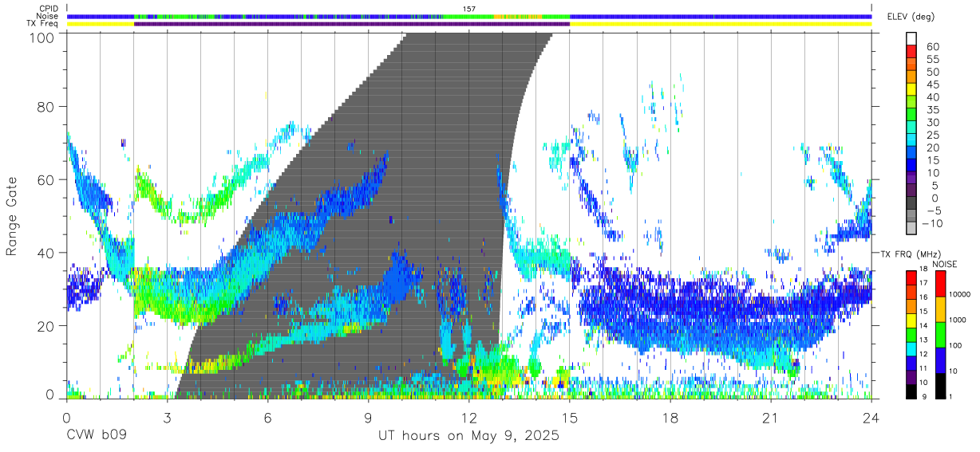Click the 24 hour tick on time axis
Image resolution: width=980 pixels, height=452 pixels.
tap(871, 418)
